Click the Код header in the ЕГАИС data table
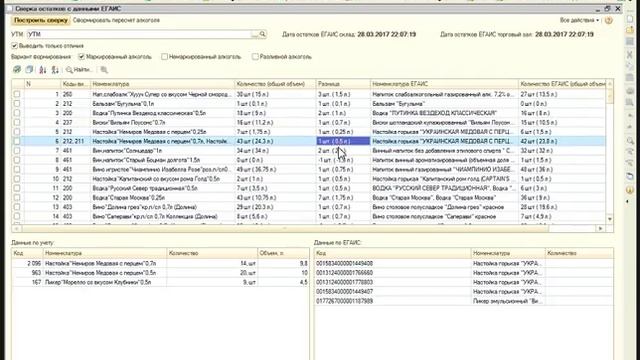The width and height of the screenshot is (640, 360). [393, 253]
